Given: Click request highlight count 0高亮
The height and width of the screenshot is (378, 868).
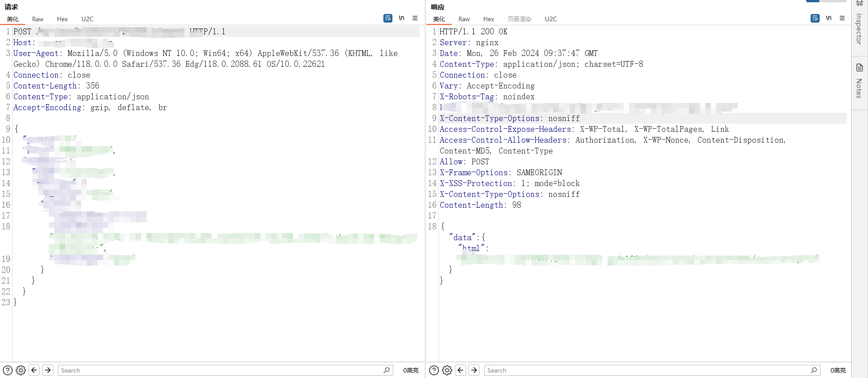Looking at the screenshot, I should click(x=411, y=370).
